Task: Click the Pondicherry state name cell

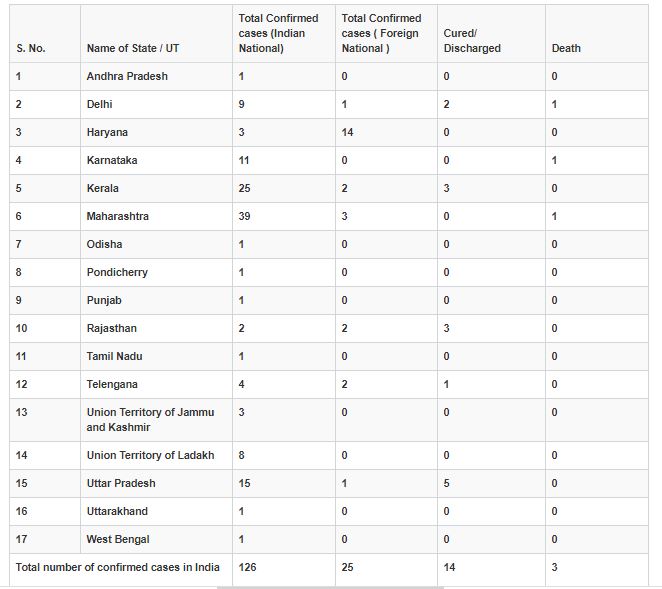Action: [x=118, y=272]
